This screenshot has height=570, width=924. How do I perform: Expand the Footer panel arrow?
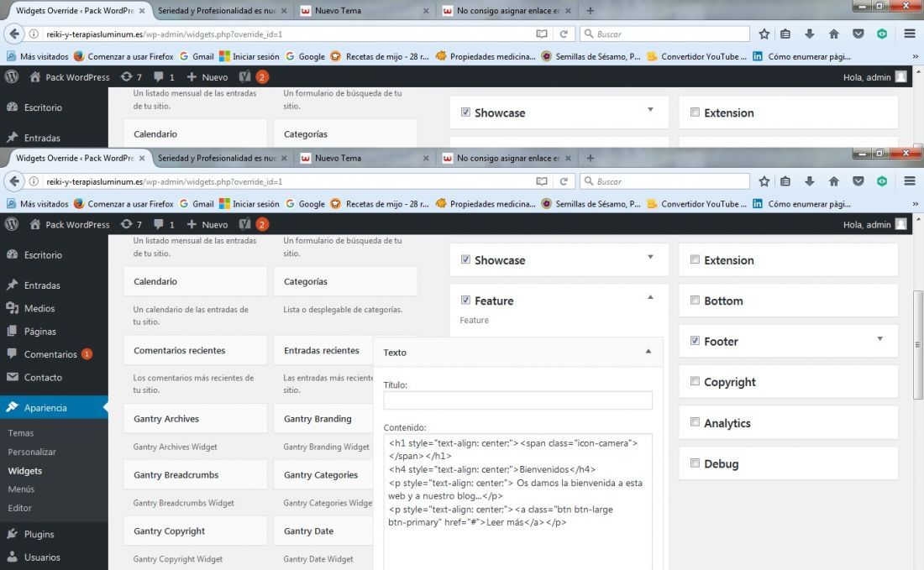[879, 338]
